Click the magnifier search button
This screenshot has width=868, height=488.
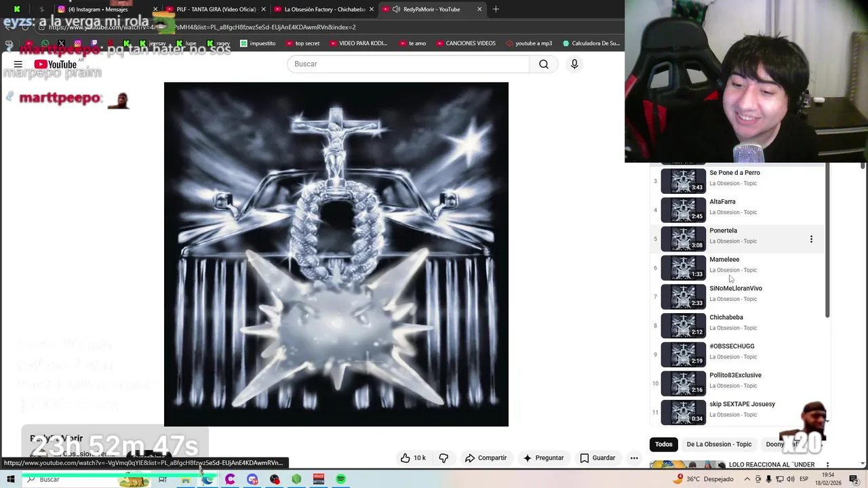pyautogui.click(x=544, y=64)
